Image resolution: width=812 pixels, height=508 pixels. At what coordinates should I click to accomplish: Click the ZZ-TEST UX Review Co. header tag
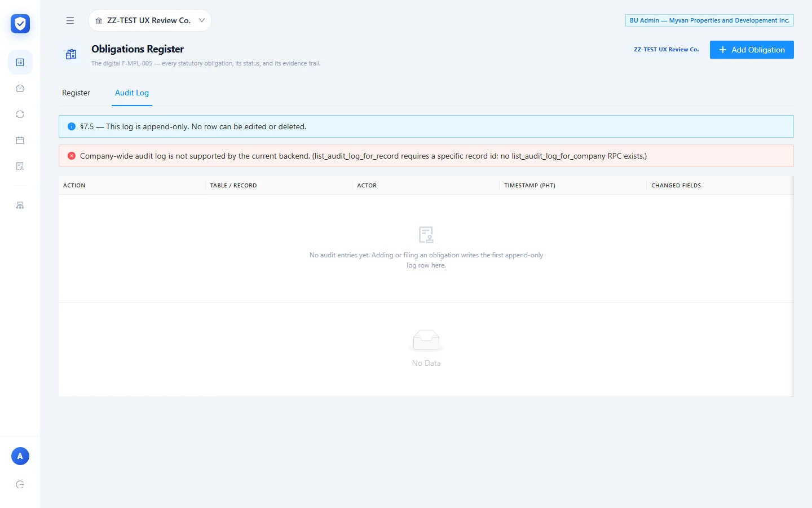(667, 50)
